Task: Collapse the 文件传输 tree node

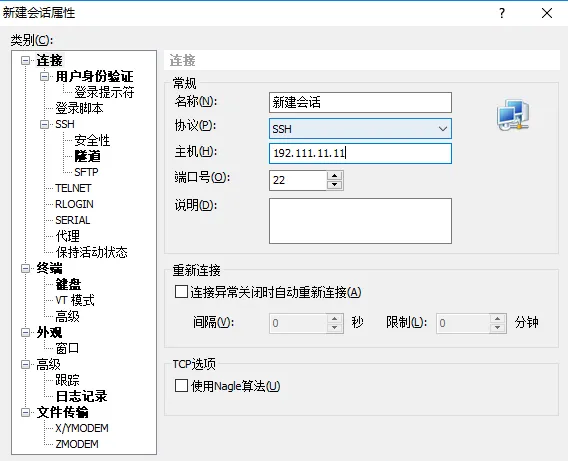Action: (x=25, y=412)
